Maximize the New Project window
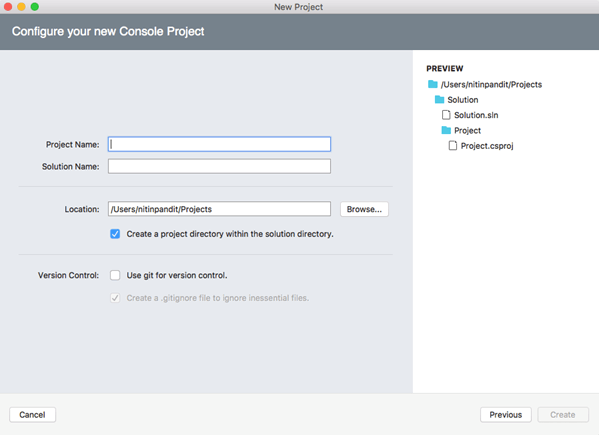599x435 pixels. point(35,6)
